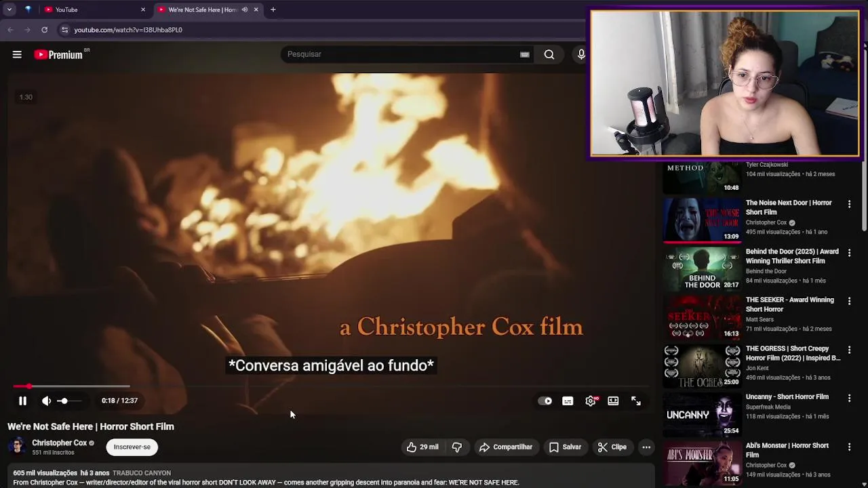The height and width of the screenshot is (488, 868).
Task: Seek on the video progress bar
Action: click(x=331, y=386)
